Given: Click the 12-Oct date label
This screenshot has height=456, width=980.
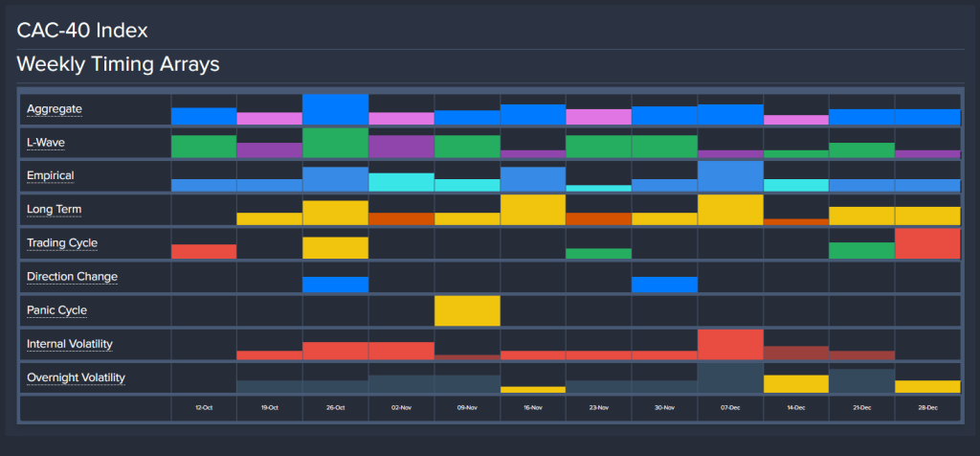Looking at the screenshot, I should pos(204,408).
